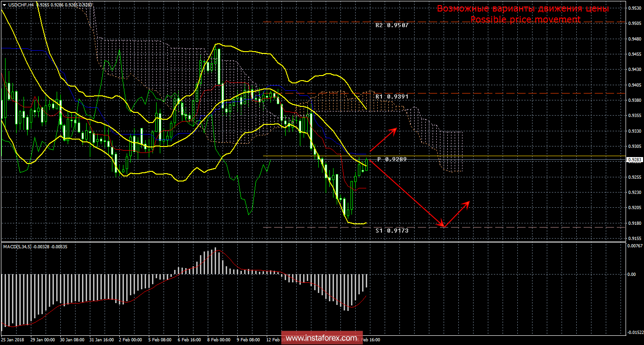Screen dimensions: 644x345
Task: Click the 0.00767 MACD scale value
Action: coord(634,246)
